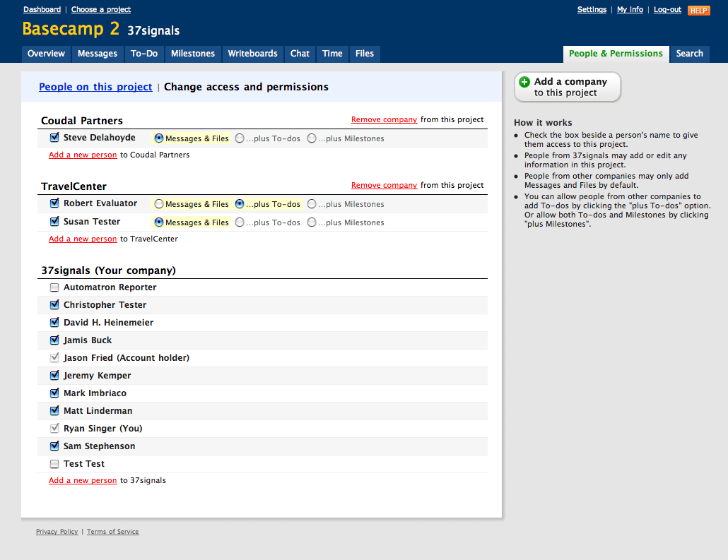The width and height of the screenshot is (728, 560).
Task: Open the Search tab
Action: click(689, 54)
